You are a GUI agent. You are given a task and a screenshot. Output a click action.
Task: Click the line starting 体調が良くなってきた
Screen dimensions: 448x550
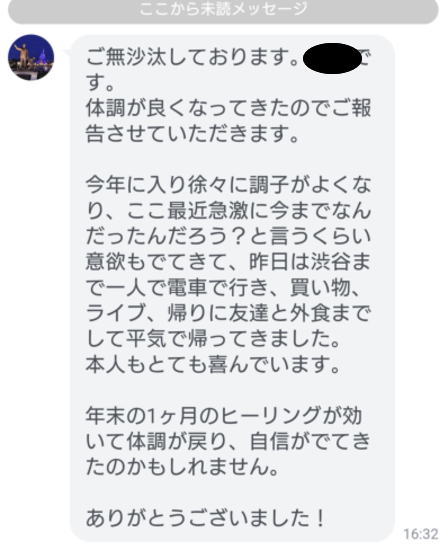(228, 108)
